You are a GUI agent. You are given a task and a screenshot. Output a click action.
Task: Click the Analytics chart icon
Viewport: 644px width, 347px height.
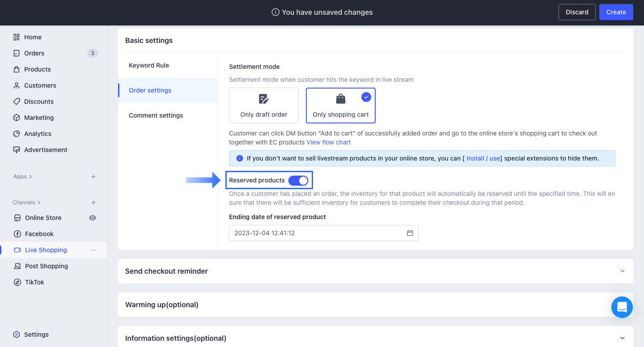[x=17, y=134]
